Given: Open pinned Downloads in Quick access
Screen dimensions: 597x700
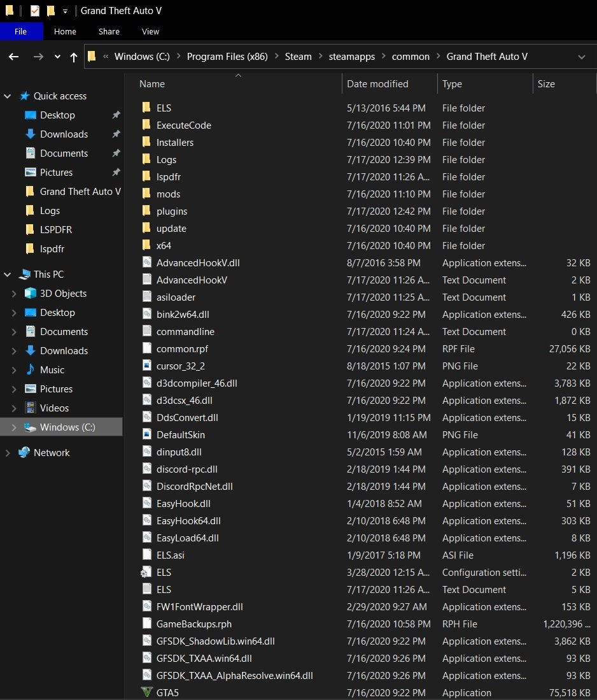Looking at the screenshot, I should 64,134.
